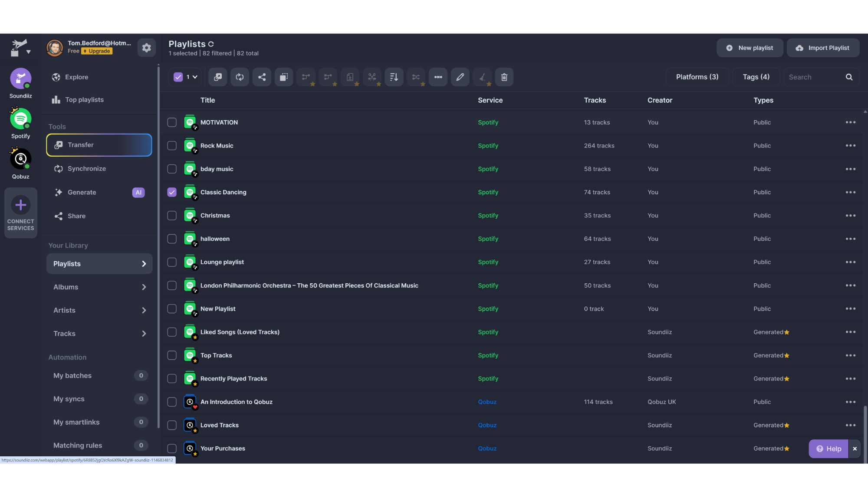This screenshot has height=488, width=868.
Task: Click the Qobuz service icon in sidebar
Action: tap(20, 159)
